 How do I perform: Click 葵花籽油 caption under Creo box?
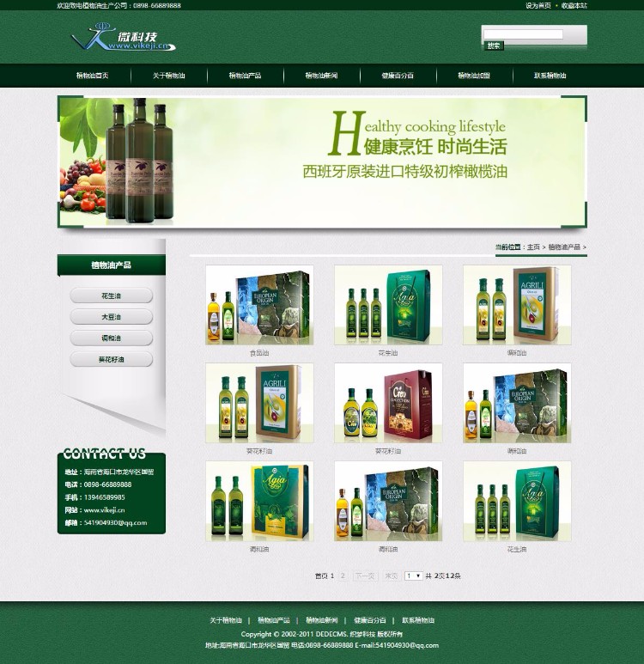point(388,451)
